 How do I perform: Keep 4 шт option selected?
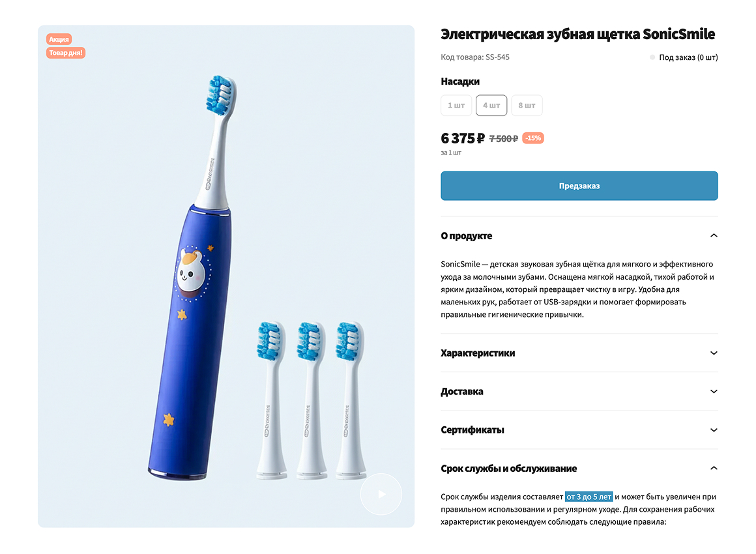click(x=491, y=105)
